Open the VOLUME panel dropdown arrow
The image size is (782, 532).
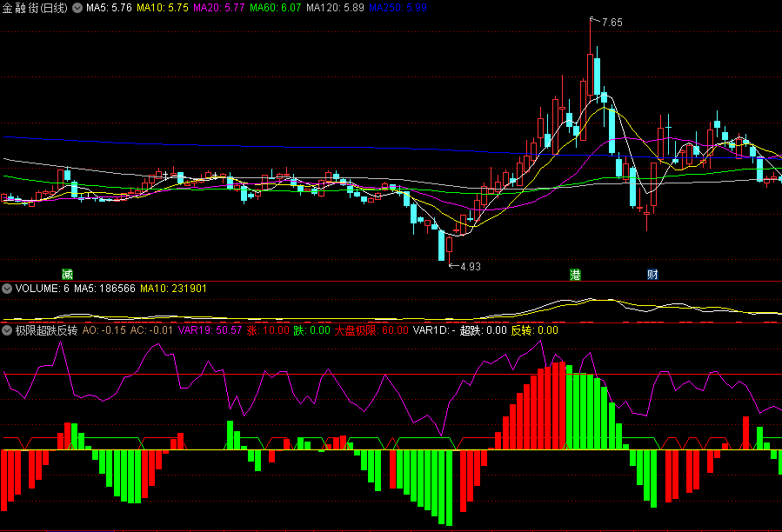tap(6, 289)
